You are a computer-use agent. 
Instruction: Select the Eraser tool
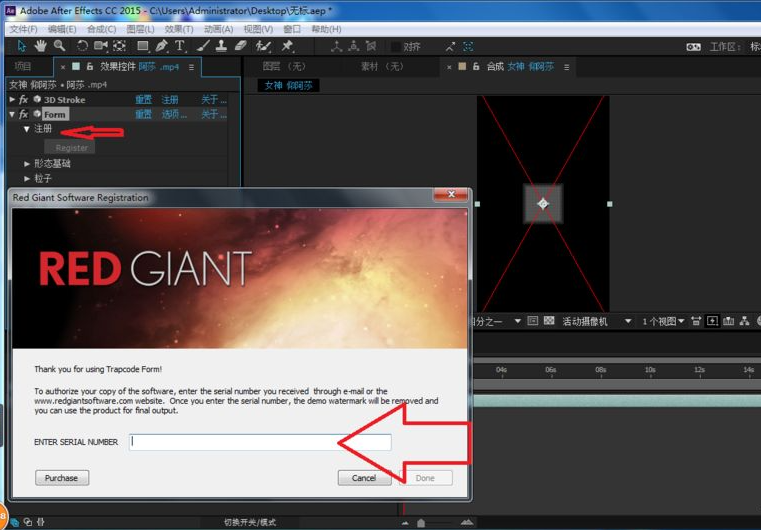(241, 46)
